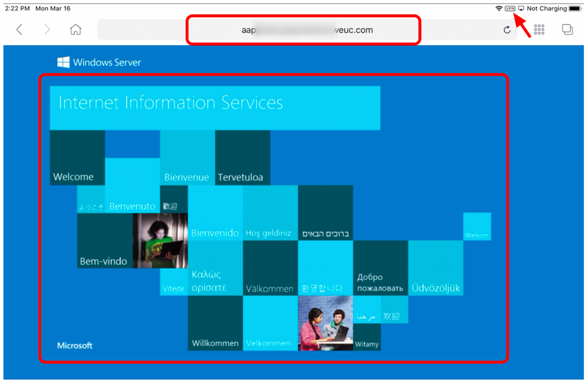Tap the Wi-Fi status icon
This screenshot has height=384, width=588.
(499, 8)
